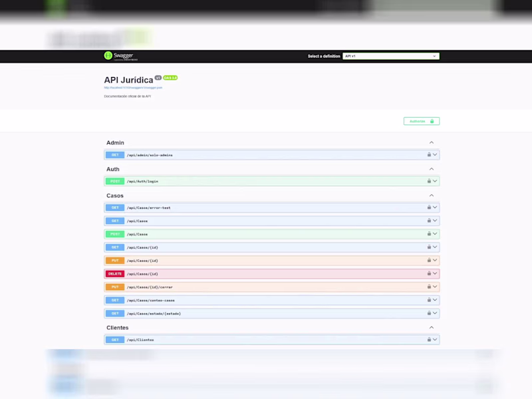Click the lock icon on /api/Casos/estado/{estado}

(x=429, y=313)
